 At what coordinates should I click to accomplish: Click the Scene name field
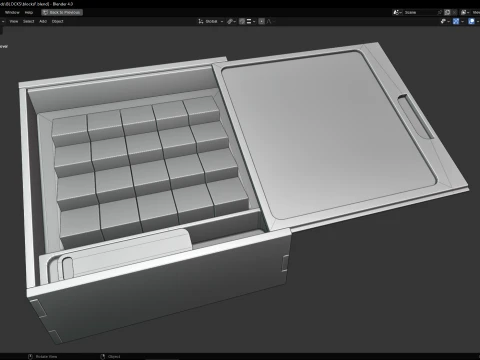pos(420,12)
